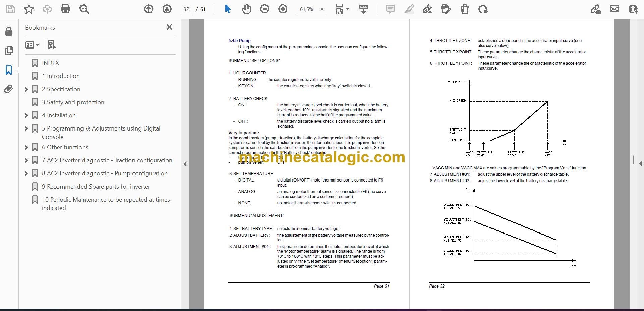Screen dimensions: 644x311
Task: Click the delete trash icon
Action: tap(465, 9)
